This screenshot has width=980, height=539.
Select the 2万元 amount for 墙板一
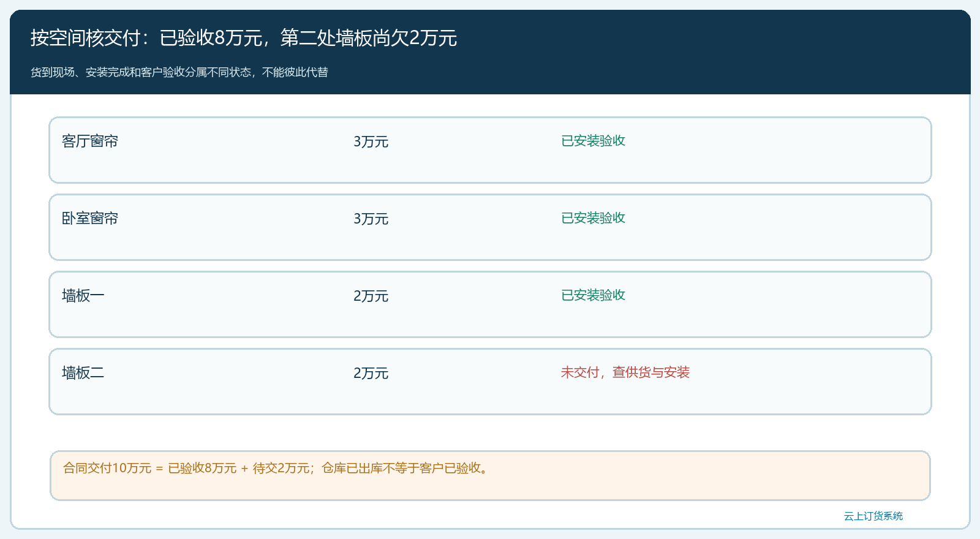371,296
